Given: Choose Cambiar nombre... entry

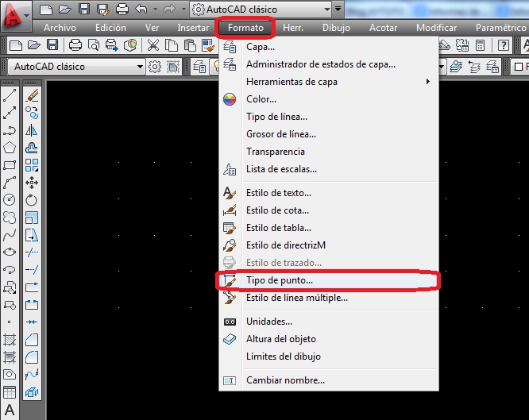Looking at the screenshot, I should 329,380.
